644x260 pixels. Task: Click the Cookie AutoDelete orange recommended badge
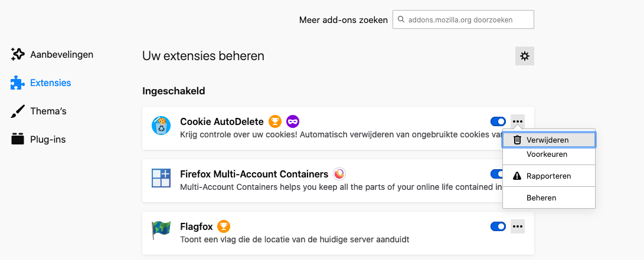coord(275,121)
